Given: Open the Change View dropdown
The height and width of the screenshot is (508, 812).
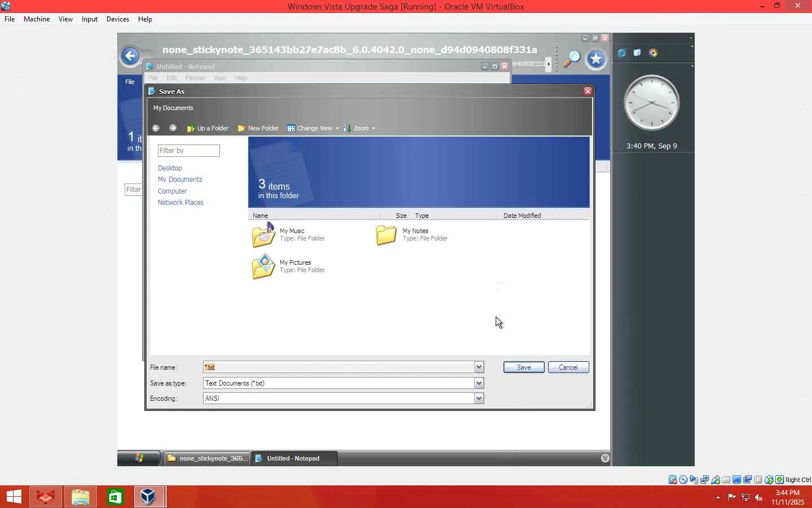Looking at the screenshot, I should (313, 128).
